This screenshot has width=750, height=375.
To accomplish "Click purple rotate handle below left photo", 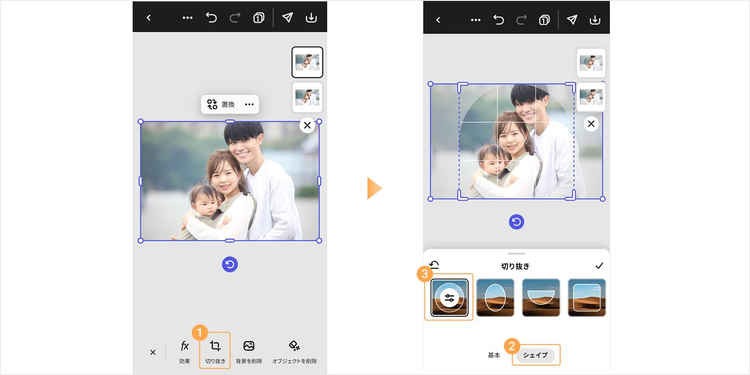I will pos(230,265).
